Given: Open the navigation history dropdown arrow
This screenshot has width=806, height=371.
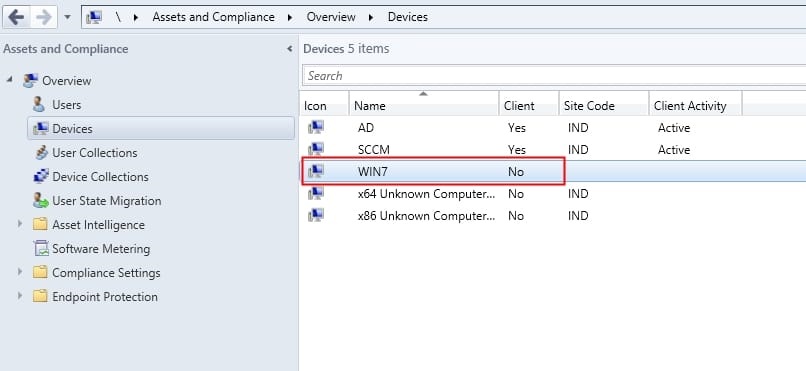Looking at the screenshot, I should coord(68,17).
